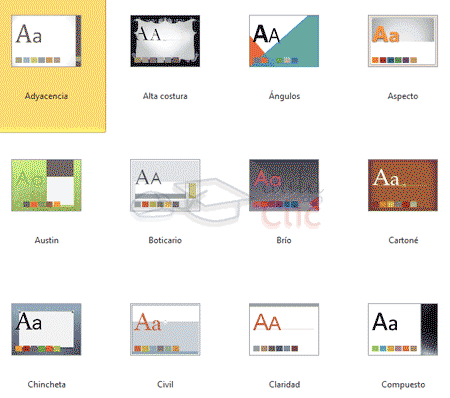
Task: Pick the Cartoné theme thumbnail
Action: pos(403,185)
